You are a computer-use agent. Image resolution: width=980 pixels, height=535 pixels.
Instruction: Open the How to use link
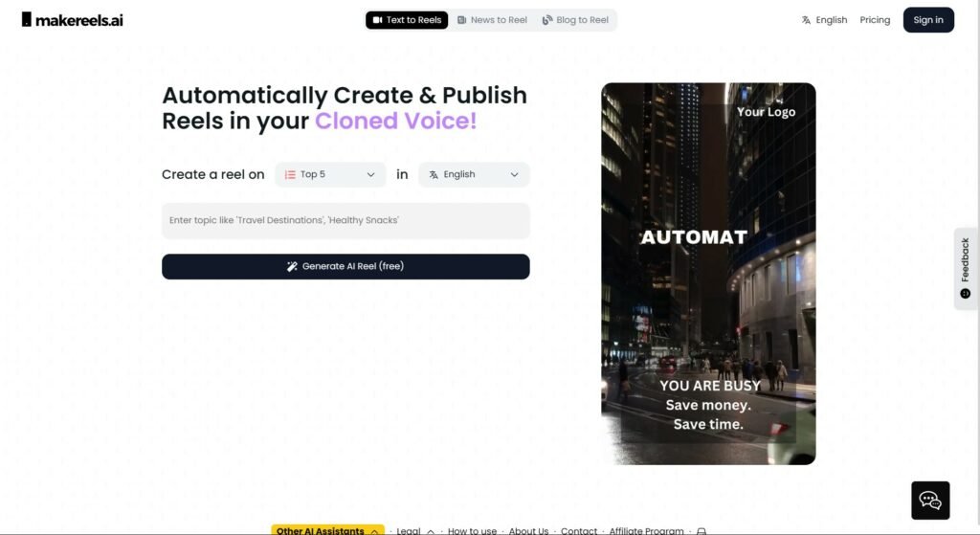pos(472,530)
